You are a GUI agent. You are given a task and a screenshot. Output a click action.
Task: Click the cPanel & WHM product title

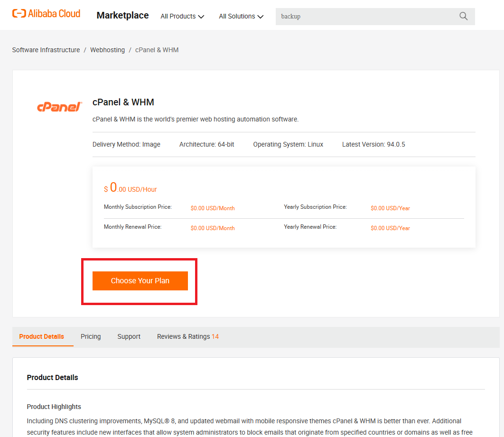[123, 102]
